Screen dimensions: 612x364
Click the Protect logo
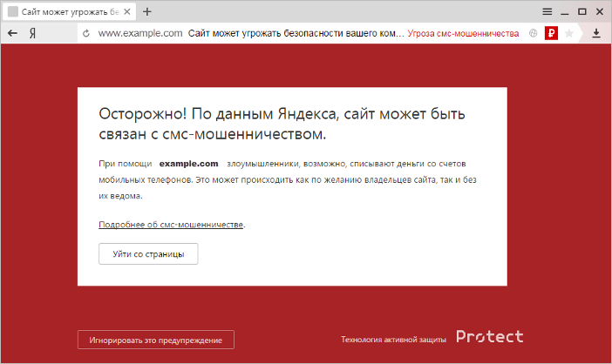490,337
